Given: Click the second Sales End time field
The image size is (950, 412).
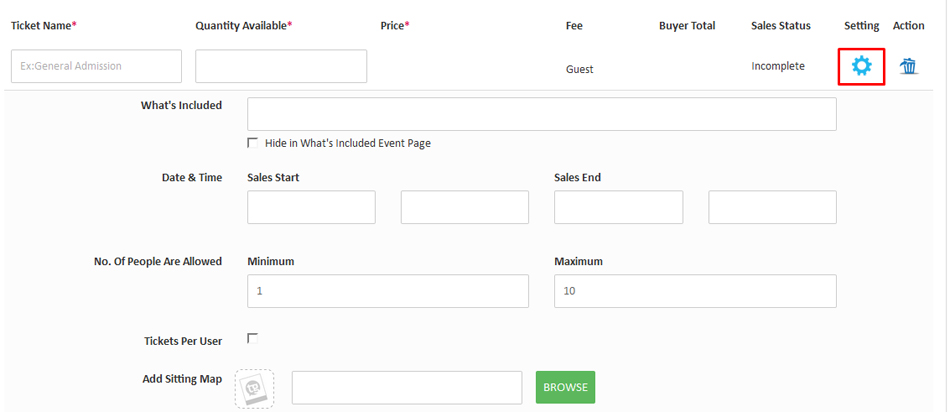Looking at the screenshot, I should (x=772, y=207).
